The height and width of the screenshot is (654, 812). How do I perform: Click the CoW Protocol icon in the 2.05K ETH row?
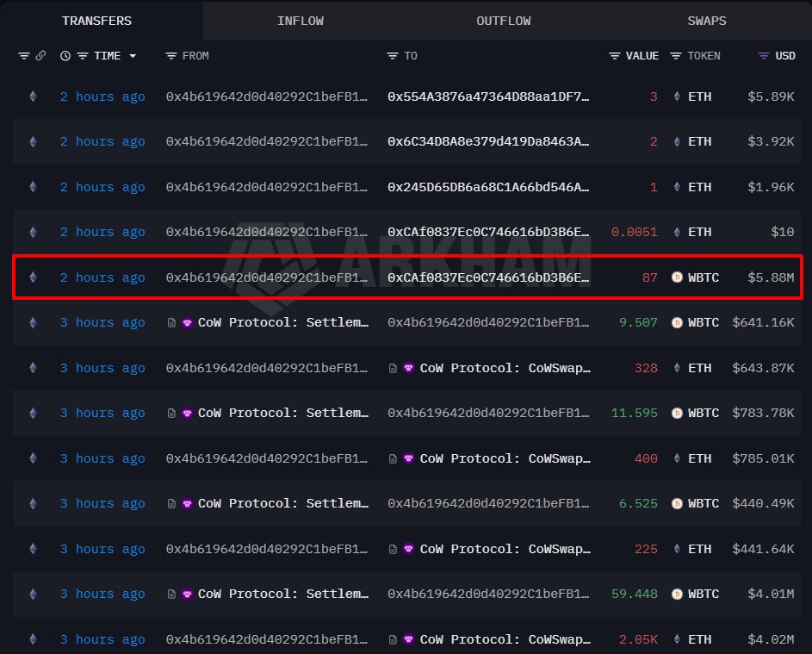point(409,639)
